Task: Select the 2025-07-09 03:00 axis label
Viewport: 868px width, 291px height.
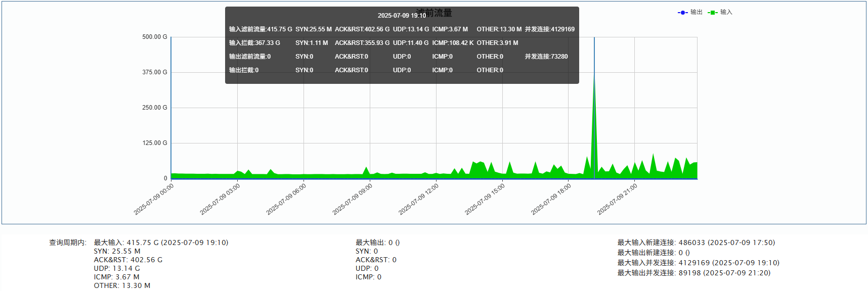Action: tap(220, 199)
